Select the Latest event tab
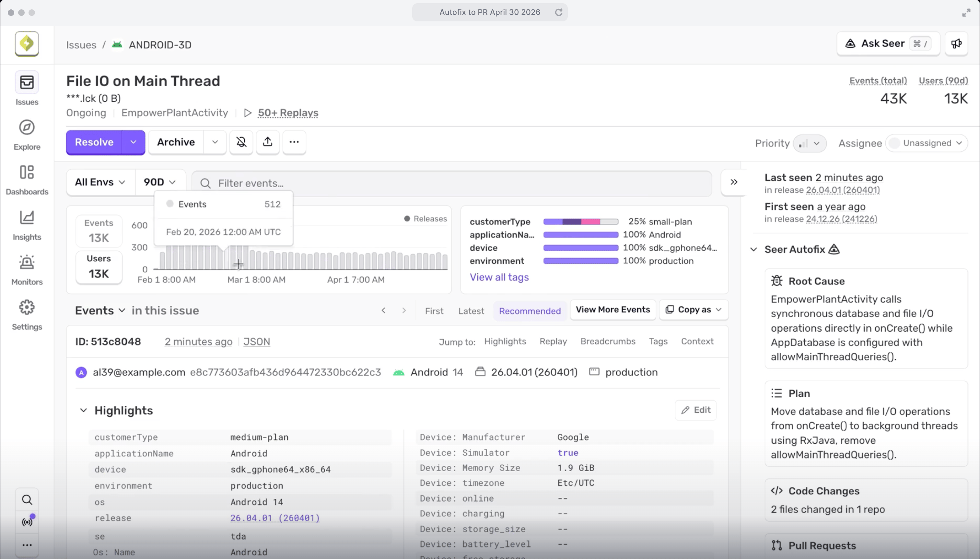 click(x=471, y=311)
